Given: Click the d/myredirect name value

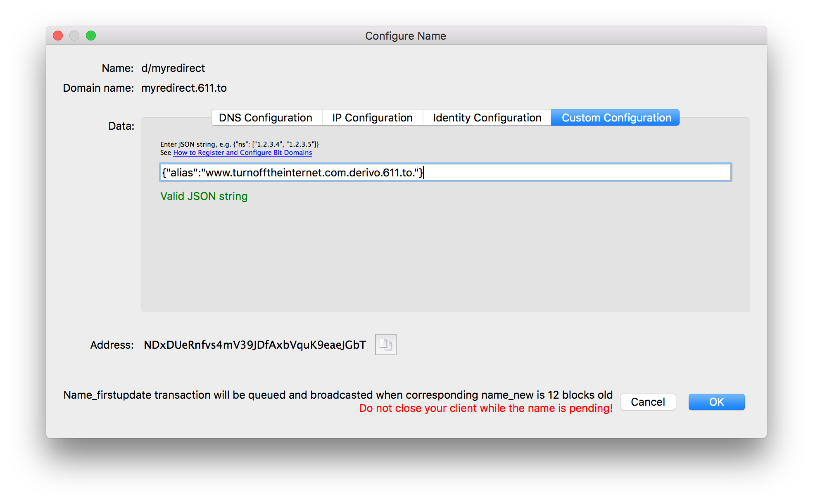Looking at the screenshot, I should point(173,68).
